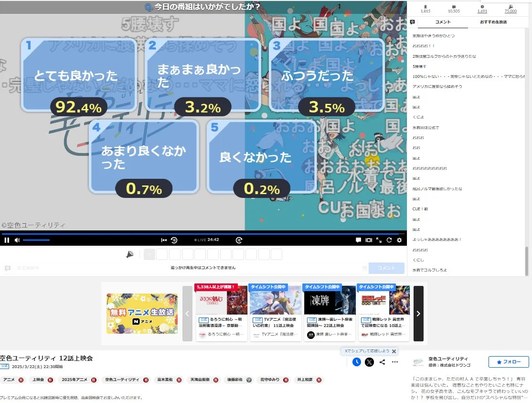
Task: Open the 75,000 gift points link
Action: pyautogui.click(x=511, y=11)
